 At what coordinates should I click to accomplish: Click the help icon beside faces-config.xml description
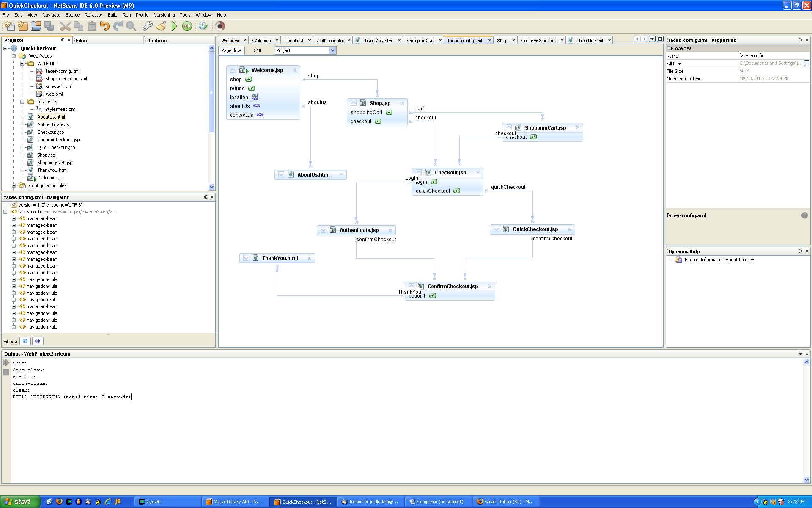tap(804, 215)
